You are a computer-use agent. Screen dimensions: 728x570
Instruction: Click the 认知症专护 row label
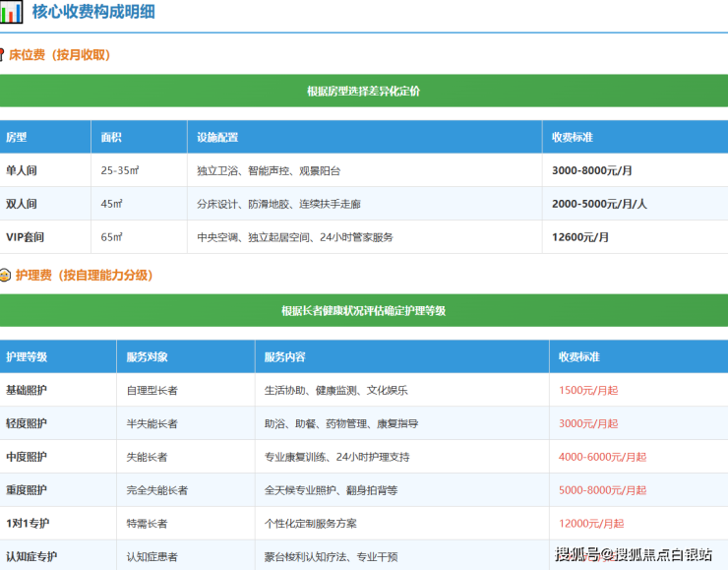(31, 557)
